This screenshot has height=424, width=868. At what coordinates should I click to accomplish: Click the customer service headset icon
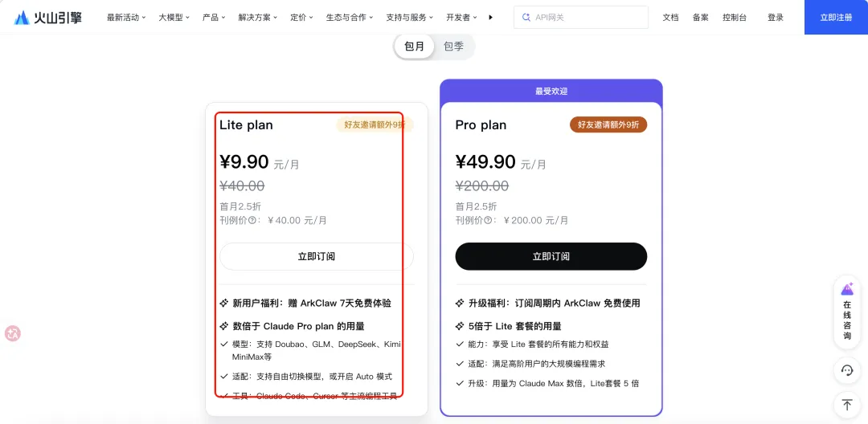click(847, 370)
